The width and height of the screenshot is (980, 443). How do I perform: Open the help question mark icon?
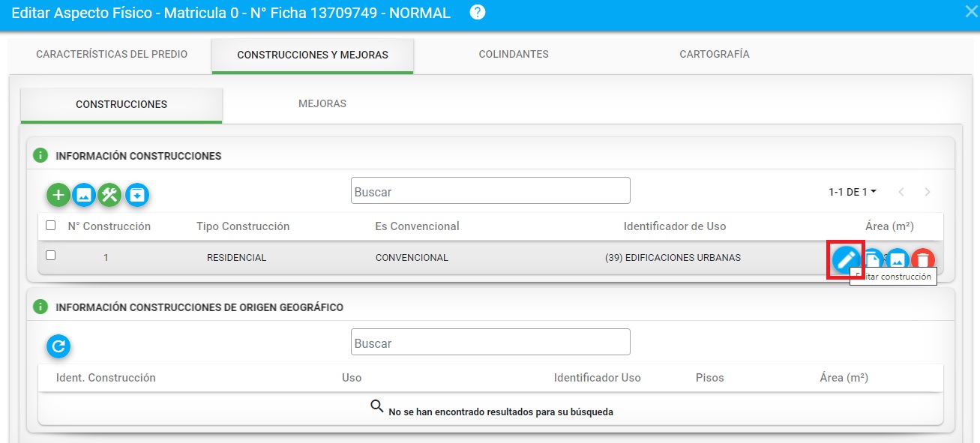coord(477,13)
